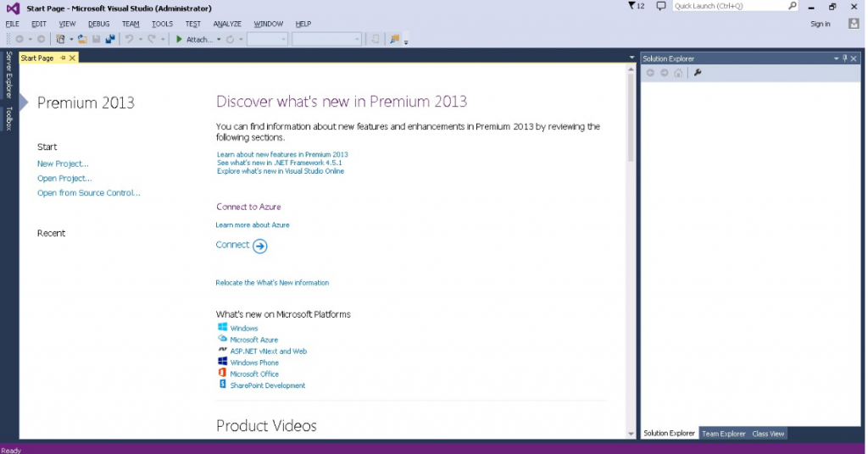The height and width of the screenshot is (454, 868).
Task: Click the Solution Explorer Properties wrench icon
Action: 698,73
